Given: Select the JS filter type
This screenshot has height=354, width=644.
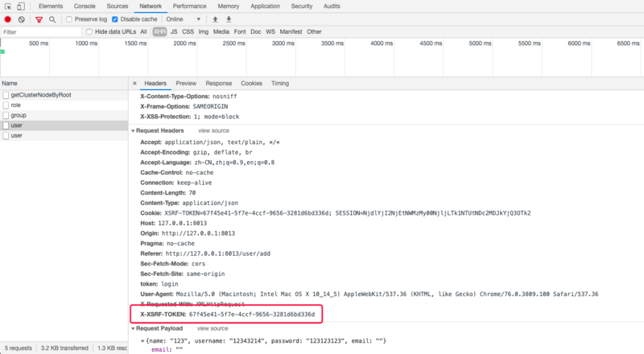Looking at the screenshot, I should click(174, 31).
